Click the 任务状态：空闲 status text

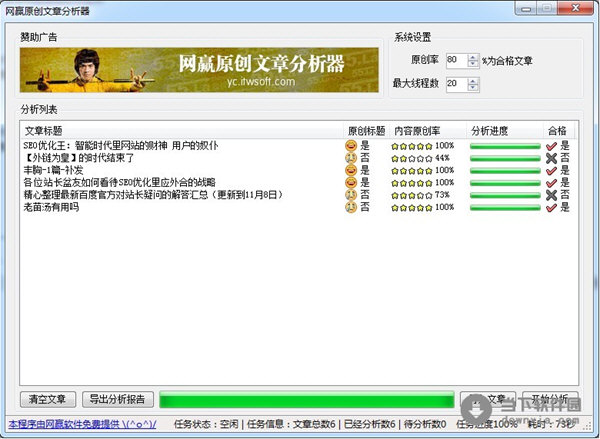tap(206, 424)
